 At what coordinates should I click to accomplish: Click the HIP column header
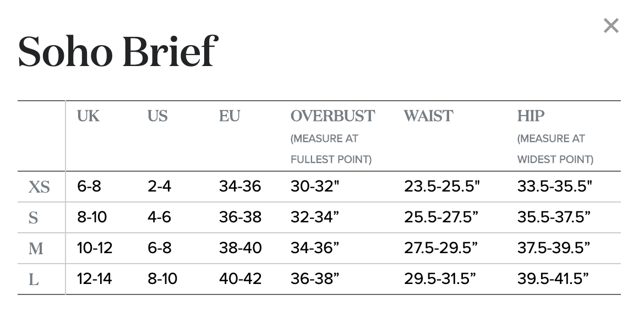pos(531,116)
